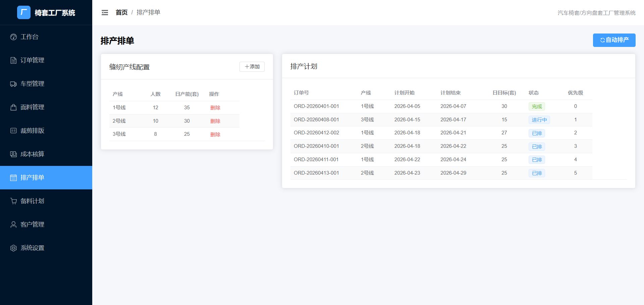
Task: Click the 裁剪排版 layout icon
Action: click(x=13, y=131)
